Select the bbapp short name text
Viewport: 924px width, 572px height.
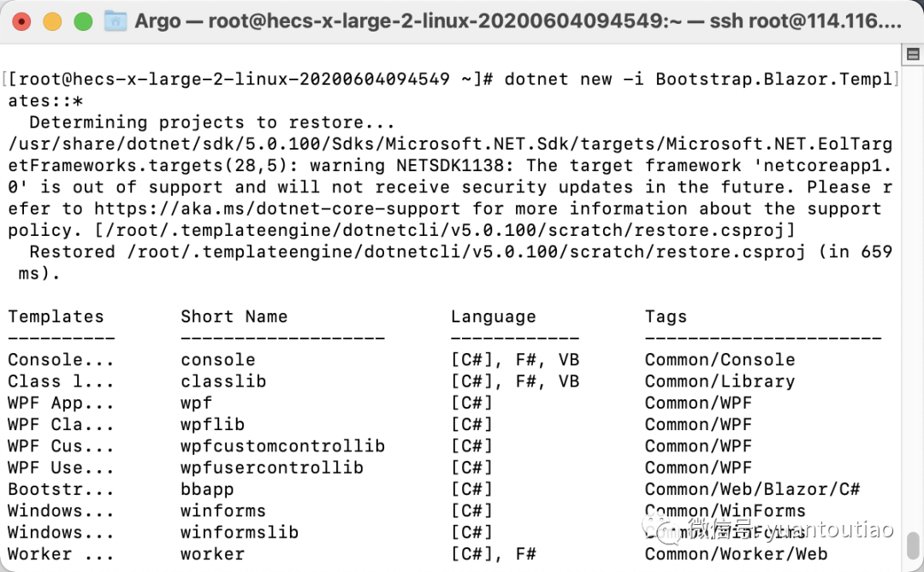pyautogui.click(x=207, y=489)
